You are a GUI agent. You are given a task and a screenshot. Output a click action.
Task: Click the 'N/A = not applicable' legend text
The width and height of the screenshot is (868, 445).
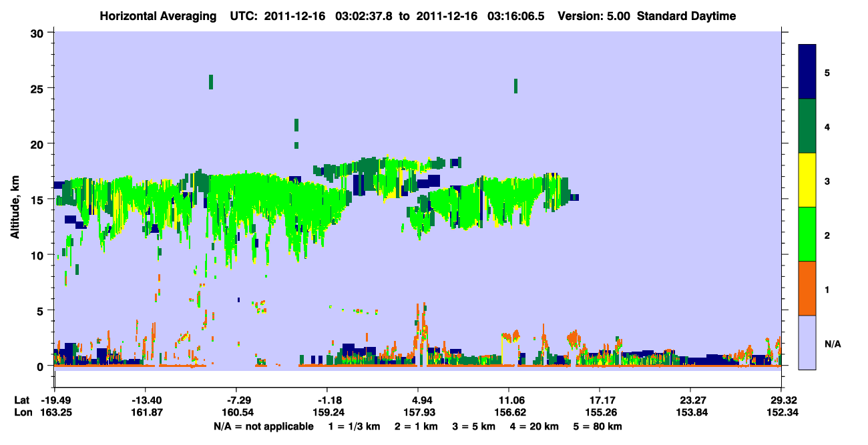264,426
